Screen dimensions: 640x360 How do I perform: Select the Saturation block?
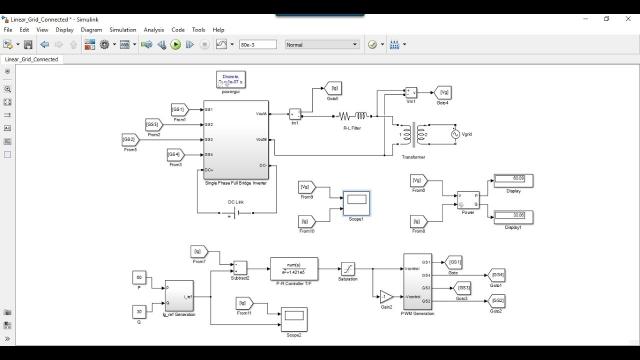coord(348,269)
